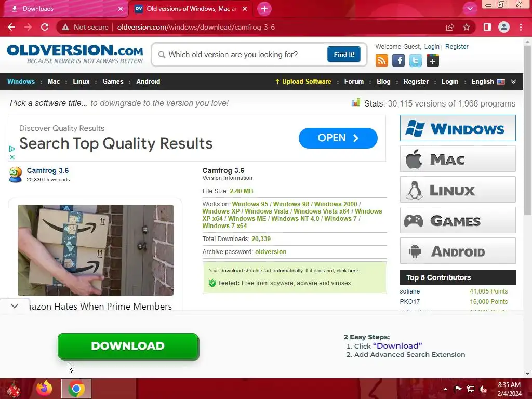Select the Android platform button
Image resolution: width=532 pixels, height=399 pixels.
point(458,251)
